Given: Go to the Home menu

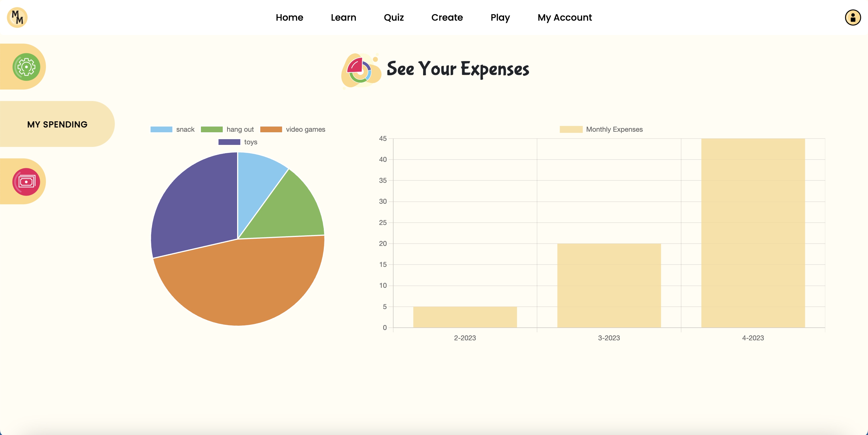Looking at the screenshot, I should pyautogui.click(x=289, y=18).
